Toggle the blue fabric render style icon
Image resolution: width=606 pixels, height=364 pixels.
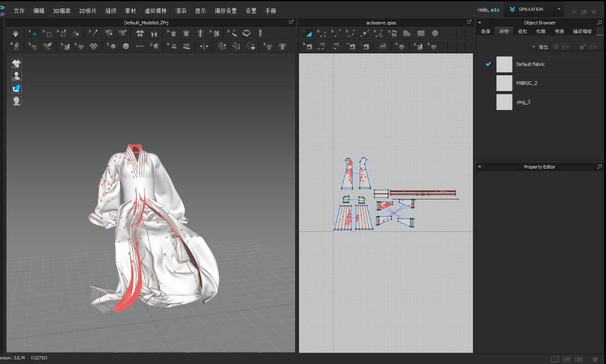click(x=17, y=88)
